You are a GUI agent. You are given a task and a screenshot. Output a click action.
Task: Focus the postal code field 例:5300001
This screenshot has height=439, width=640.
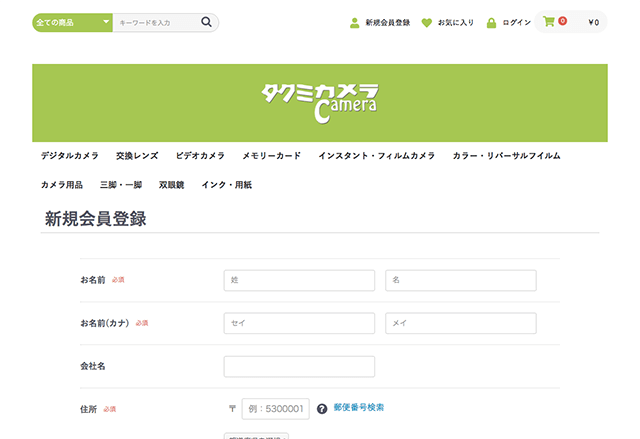click(x=276, y=409)
